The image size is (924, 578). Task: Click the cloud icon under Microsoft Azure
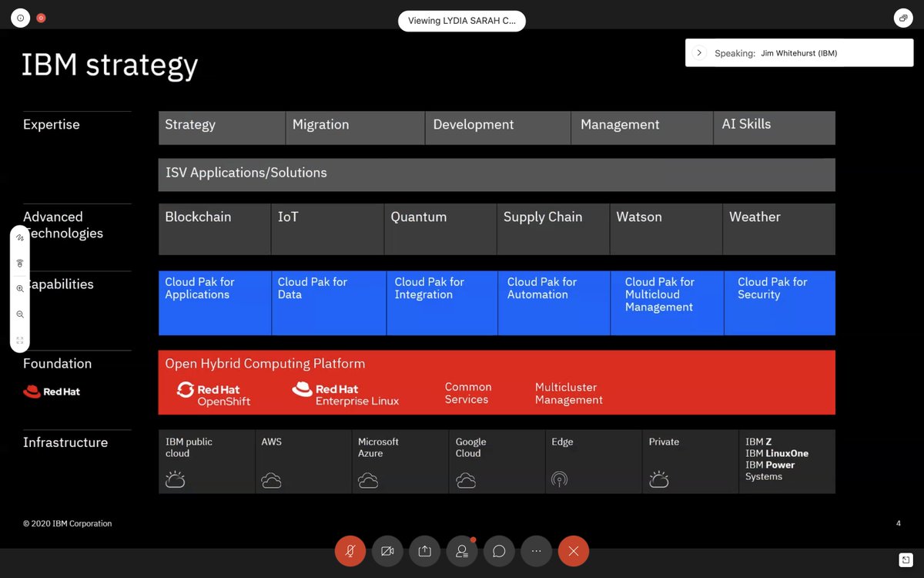coord(368,480)
